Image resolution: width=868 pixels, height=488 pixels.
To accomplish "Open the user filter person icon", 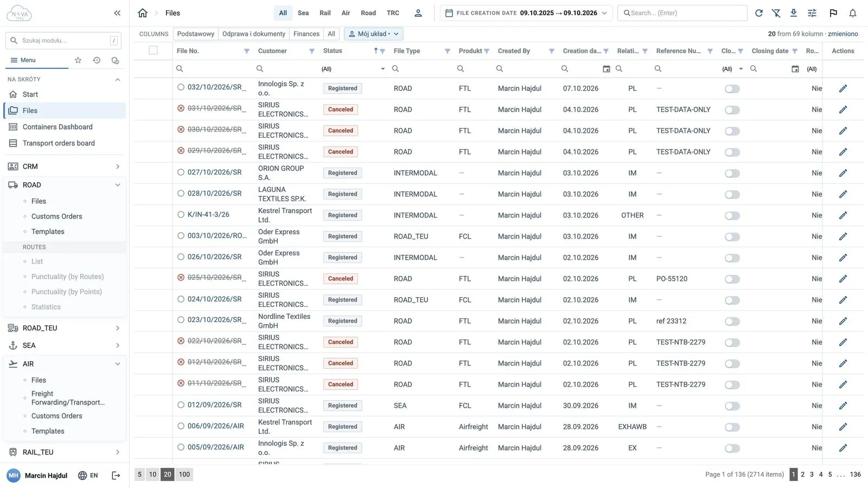I will coord(418,13).
